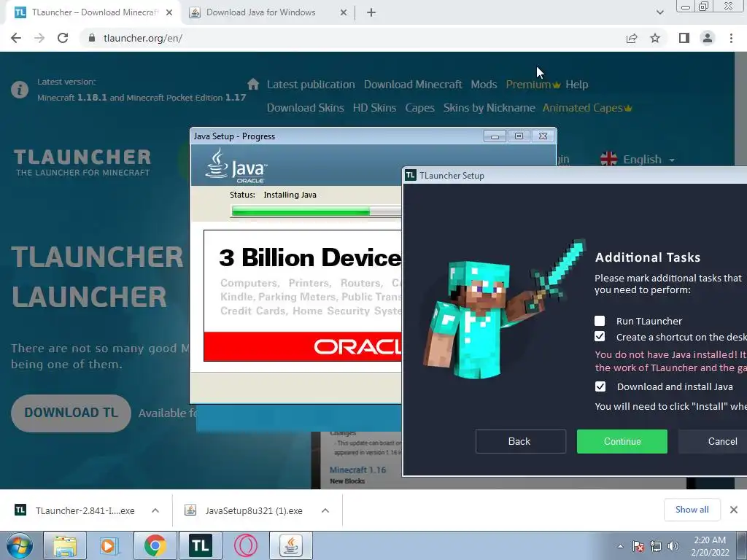Click the padlock site info icon
The height and width of the screenshot is (560, 747).
click(x=92, y=38)
